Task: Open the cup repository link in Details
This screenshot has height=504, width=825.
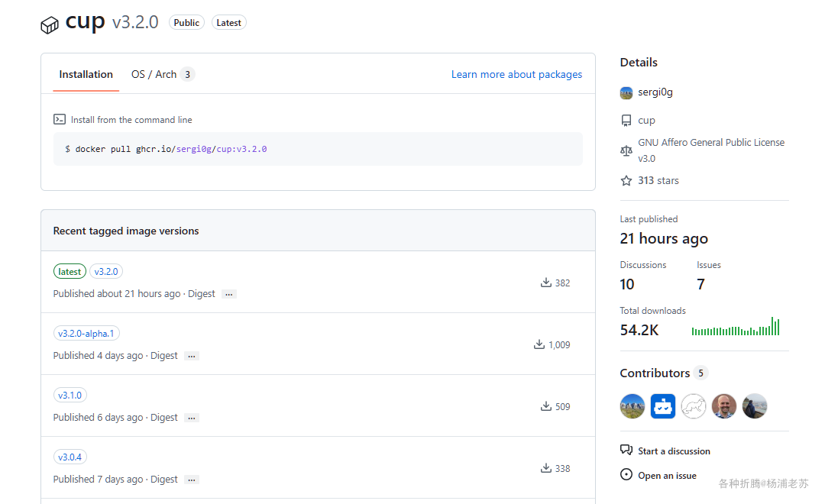Action: point(646,121)
